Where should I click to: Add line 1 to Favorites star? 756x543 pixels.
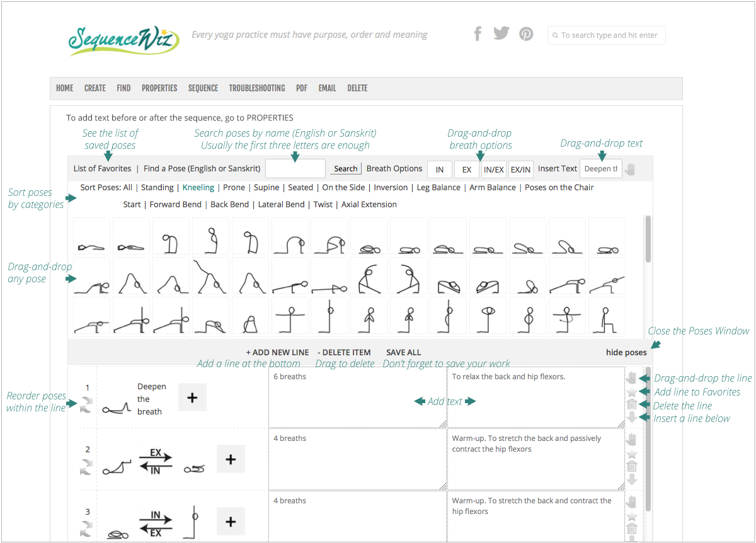(632, 392)
